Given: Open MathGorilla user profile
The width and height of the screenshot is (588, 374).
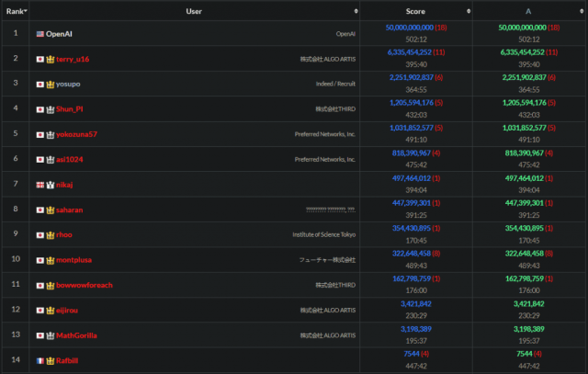Looking at the screenshot, I should coord(76,335).
